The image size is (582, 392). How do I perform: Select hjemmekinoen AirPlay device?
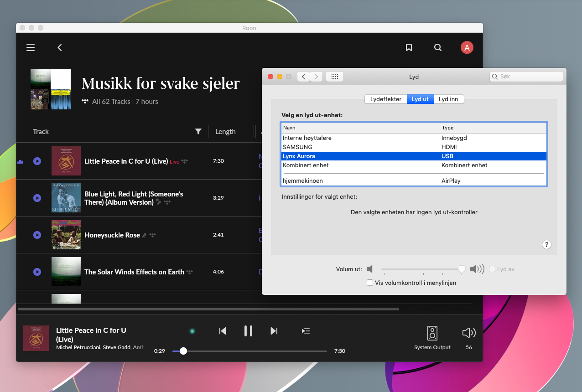point(414,181)
